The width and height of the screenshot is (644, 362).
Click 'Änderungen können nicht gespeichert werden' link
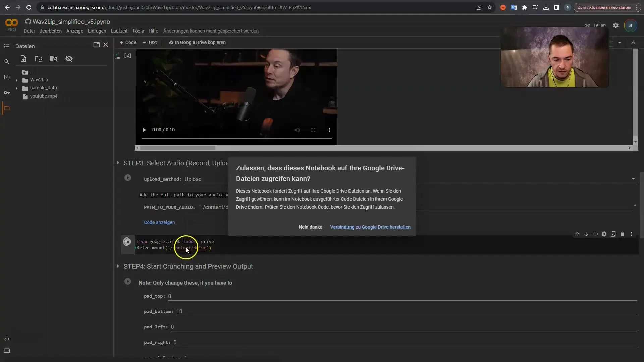(211, 31)
